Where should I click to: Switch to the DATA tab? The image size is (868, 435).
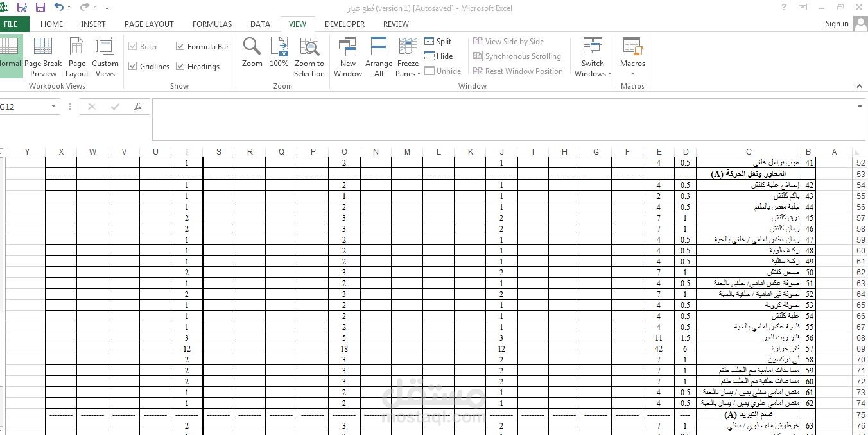[x=260, y=24]
